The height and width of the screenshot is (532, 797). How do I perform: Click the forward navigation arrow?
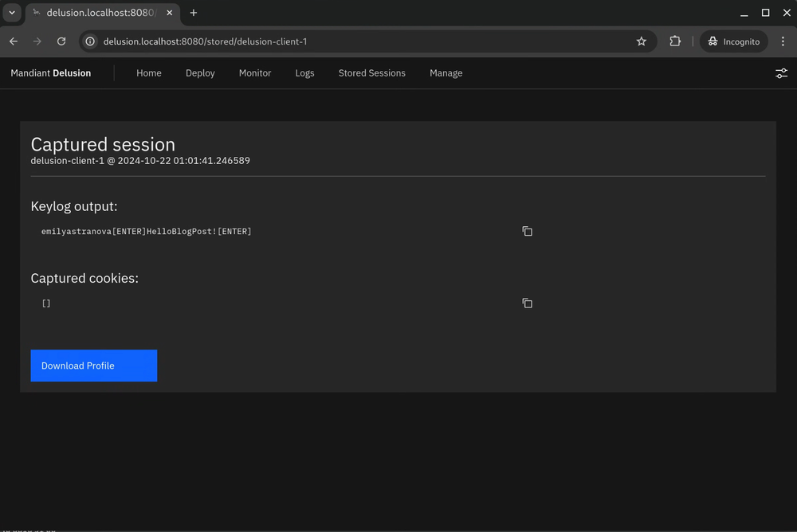(x=37, y=41)
